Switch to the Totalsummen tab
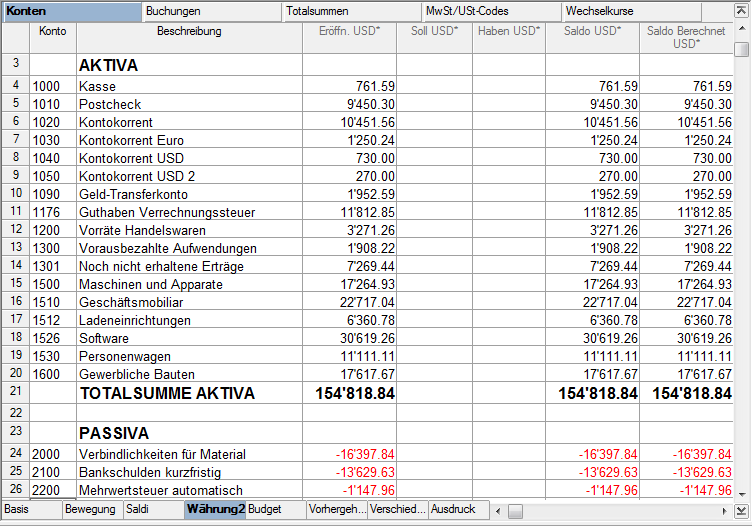752x526 pixels. [x=352, y=11]
